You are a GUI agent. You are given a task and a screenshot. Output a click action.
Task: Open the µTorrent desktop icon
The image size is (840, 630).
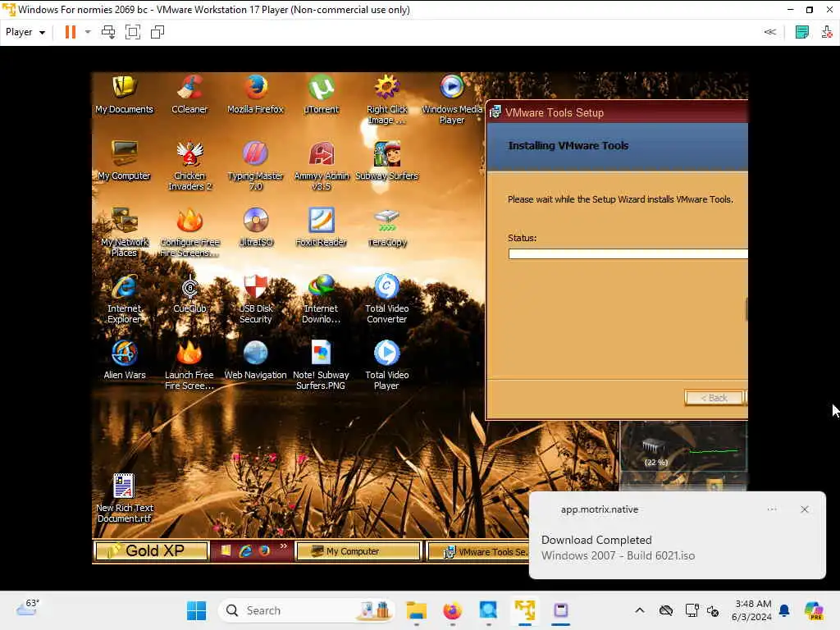(x=322, y=95)
